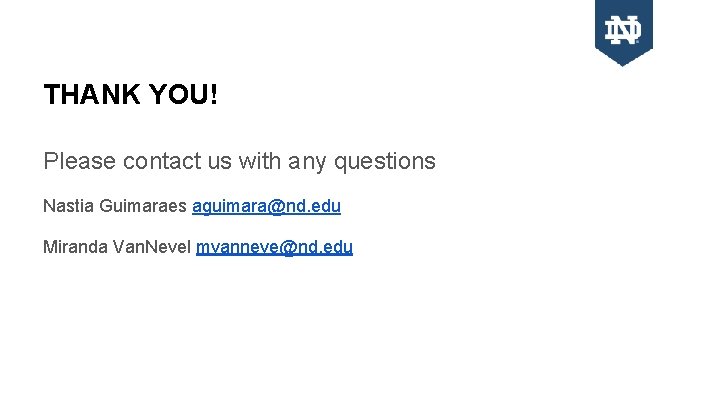Click the word with in the subtitle

[264, 160]
